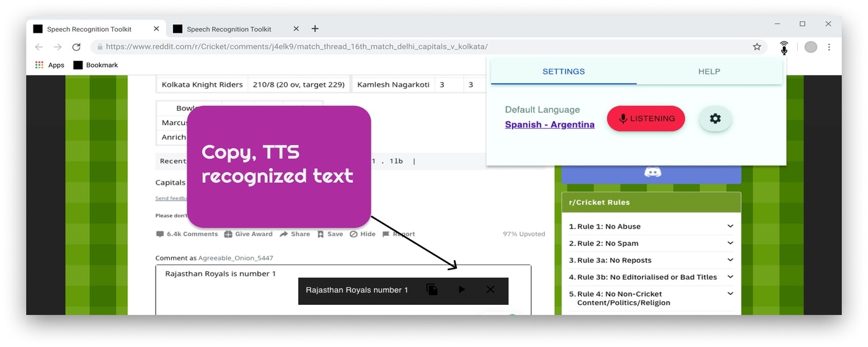Viewport: 868px width, 347px height.
Task: Copy the recognized text in toast bar
Action: tap(432, 289)
